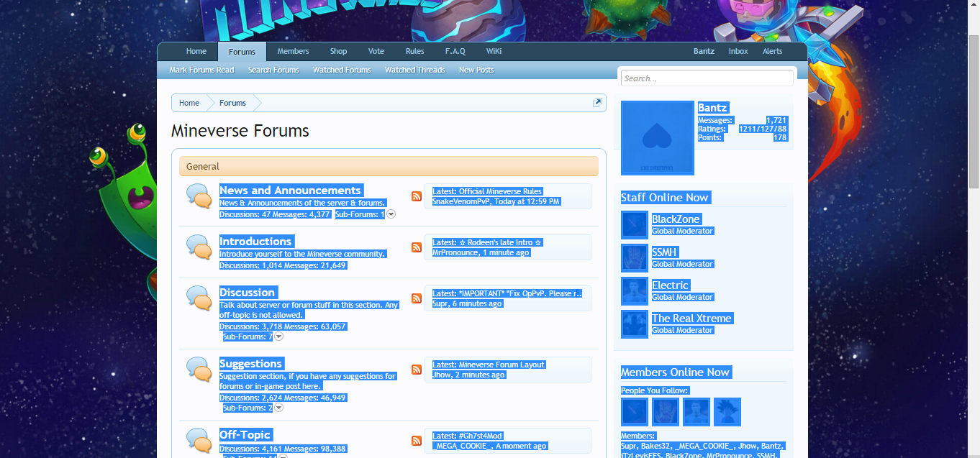Click Home breadcrumb
The height and width of the screenshot is (458, 980).
[189, 103]
